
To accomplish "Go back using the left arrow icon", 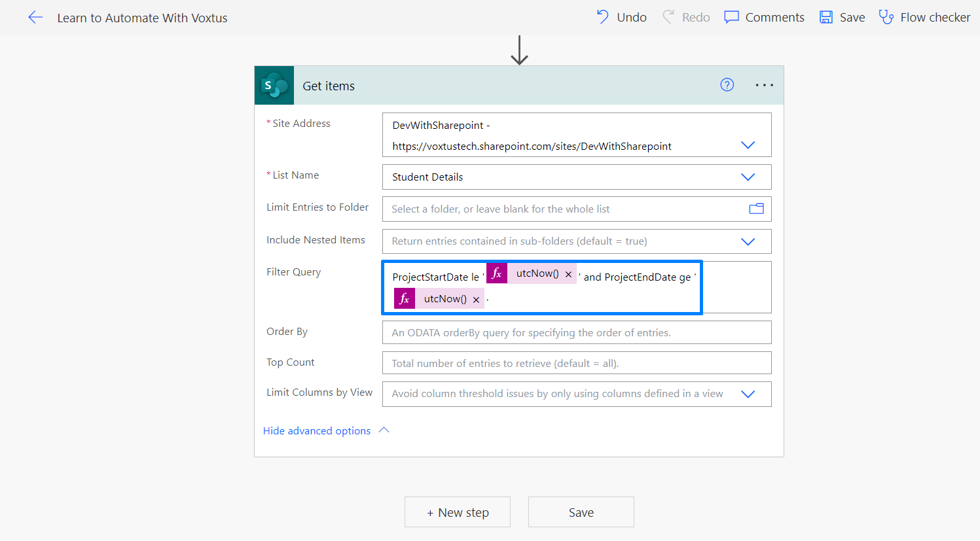I will coord(35,18).
